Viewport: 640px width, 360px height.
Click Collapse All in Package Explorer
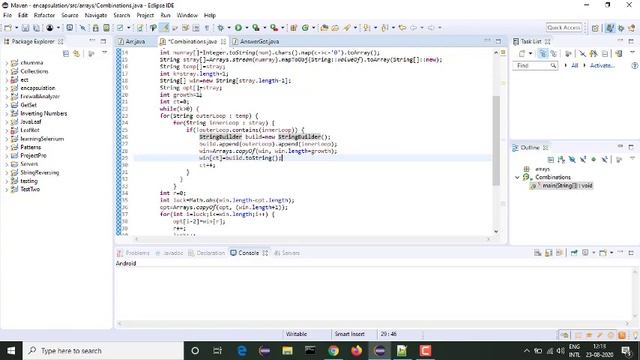coord(66,53)
